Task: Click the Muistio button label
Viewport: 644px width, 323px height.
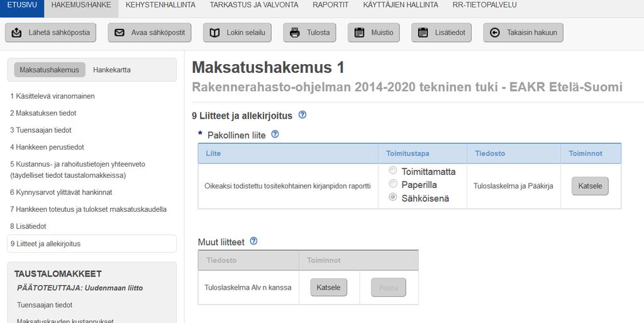Action: (382, 33)
